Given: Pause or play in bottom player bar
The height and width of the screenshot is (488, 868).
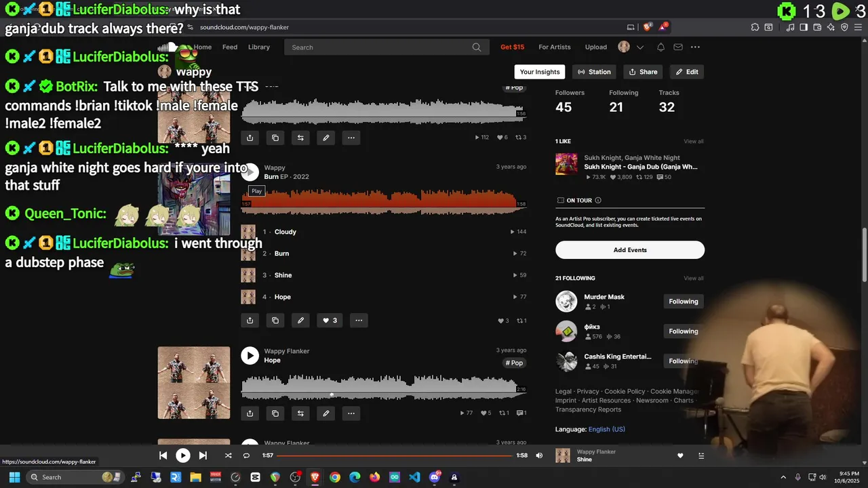Looking at the screenshot, I should (x=183, y=455).
